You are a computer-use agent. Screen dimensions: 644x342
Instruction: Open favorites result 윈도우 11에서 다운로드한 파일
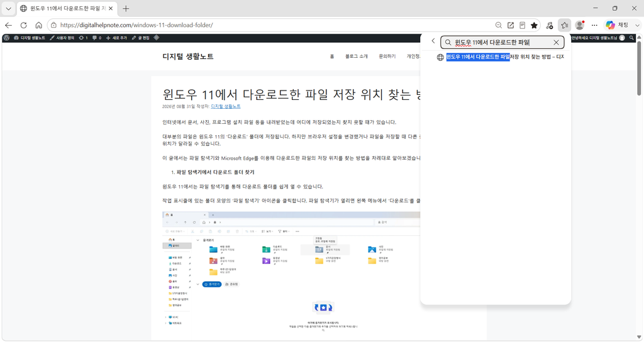pyautogui.click(x=500, y=57)
